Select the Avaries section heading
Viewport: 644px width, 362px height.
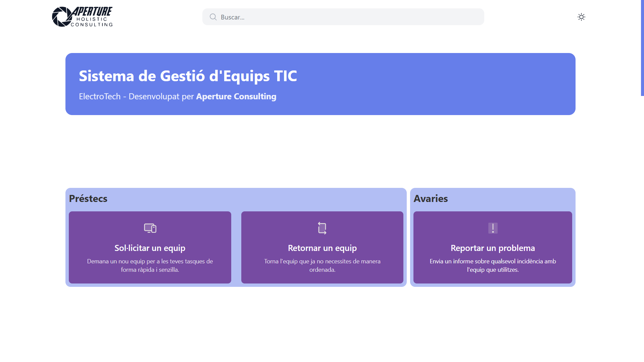(x=431, y=198)
